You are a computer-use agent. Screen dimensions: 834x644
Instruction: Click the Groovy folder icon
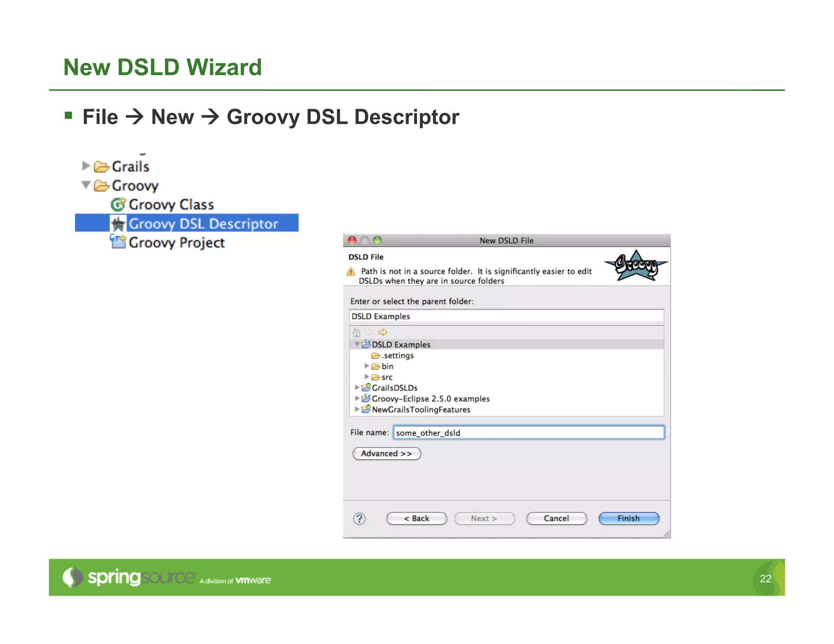click(101, 186)
